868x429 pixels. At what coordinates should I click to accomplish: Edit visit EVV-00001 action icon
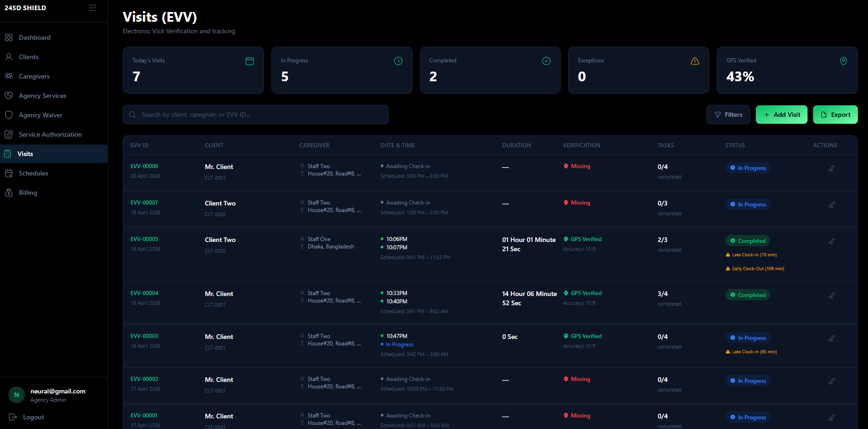[x=831, y=418]
